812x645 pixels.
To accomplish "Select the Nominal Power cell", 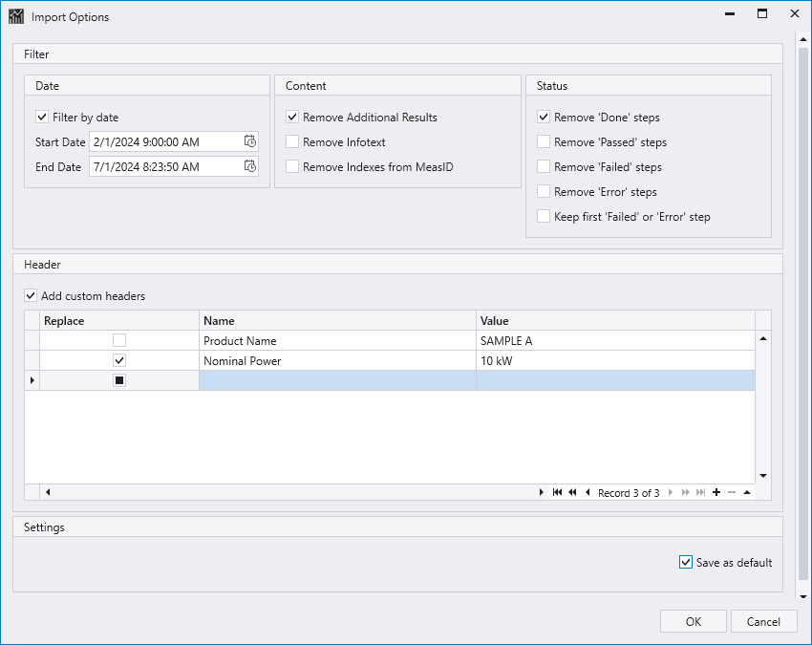I will pyautogui.click(x=337, y=360).
